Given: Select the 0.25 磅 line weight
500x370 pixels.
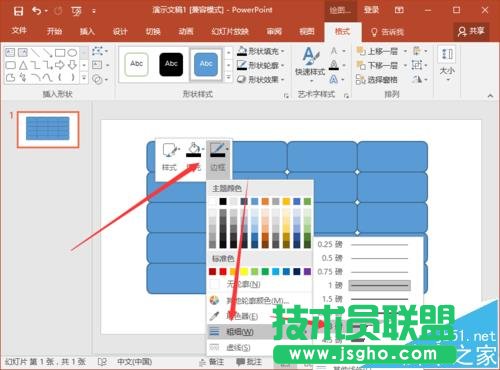Looking at the screenshot, I should click(x=364, y=244).
